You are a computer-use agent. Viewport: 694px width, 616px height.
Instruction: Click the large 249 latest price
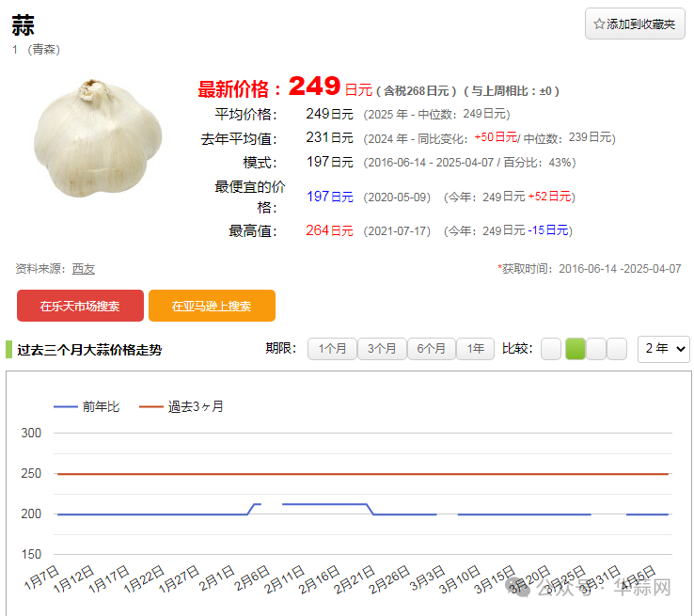(314, 87)
